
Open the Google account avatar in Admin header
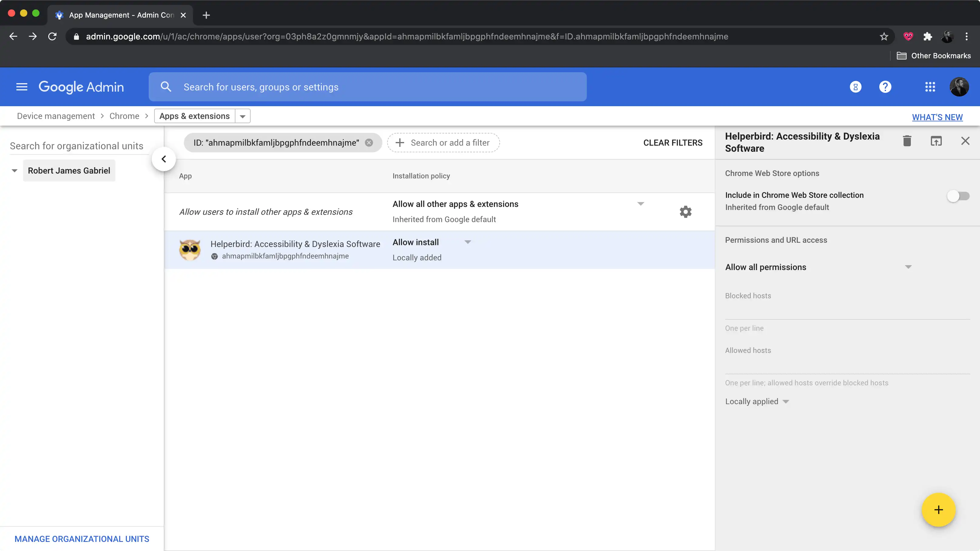pyautogui.click(x=959, y=87)
